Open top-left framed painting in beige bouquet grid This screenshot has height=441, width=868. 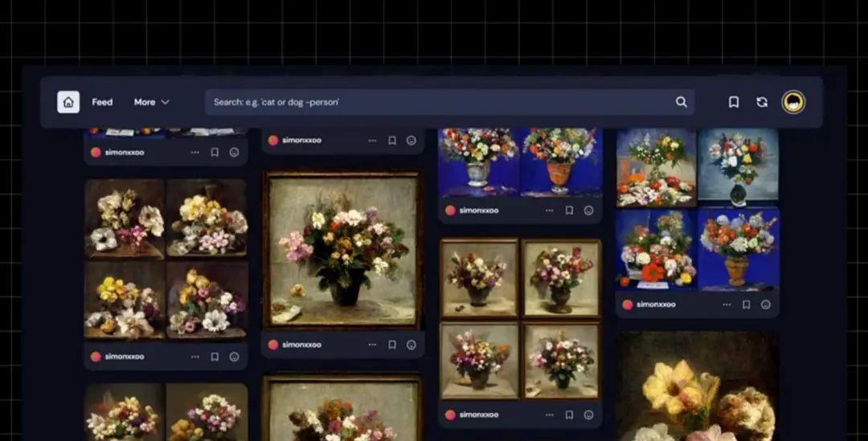(x=479, y=279)
